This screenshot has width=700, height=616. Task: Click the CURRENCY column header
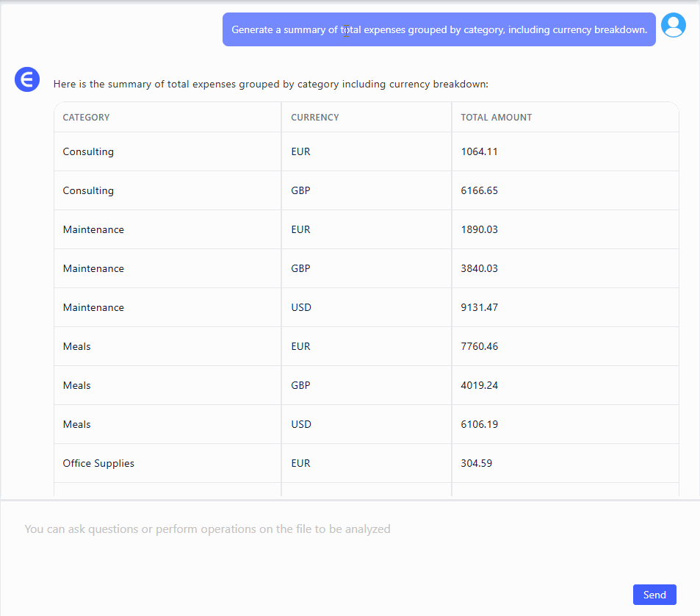315,118
